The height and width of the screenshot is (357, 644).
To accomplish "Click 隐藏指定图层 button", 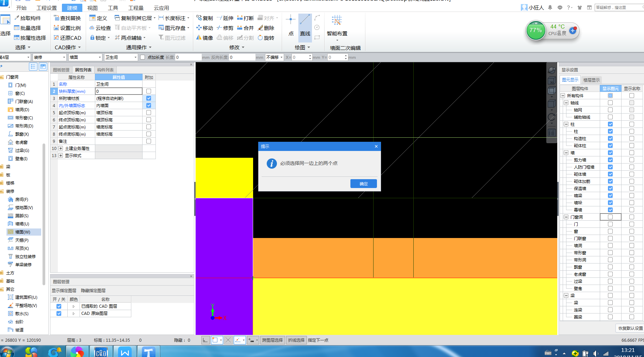I will [x=93, y=291].
